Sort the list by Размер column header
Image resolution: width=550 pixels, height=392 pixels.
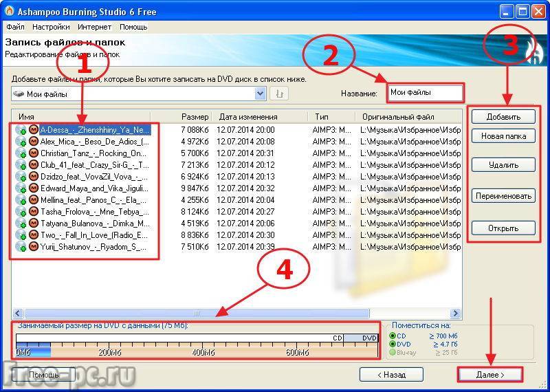[195, 117]
